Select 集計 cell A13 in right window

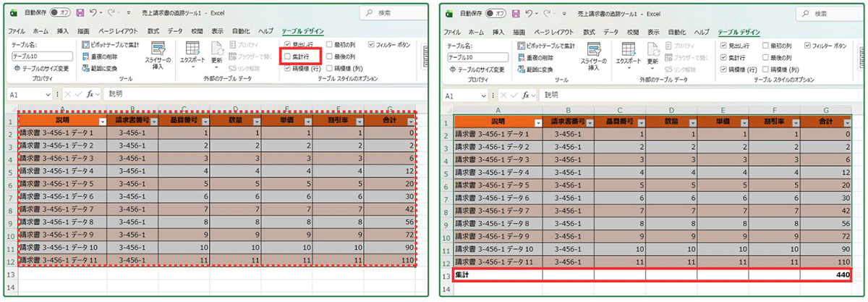click(498, 274)
